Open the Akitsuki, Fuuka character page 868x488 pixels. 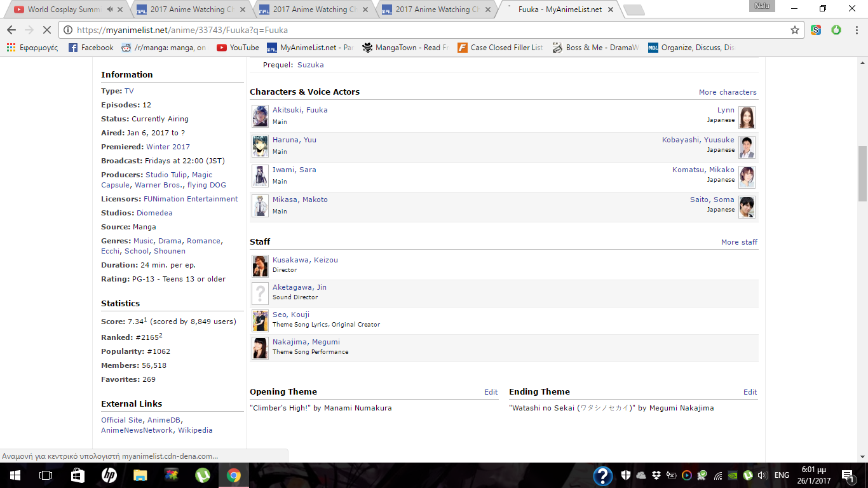[x=300, y=110]
